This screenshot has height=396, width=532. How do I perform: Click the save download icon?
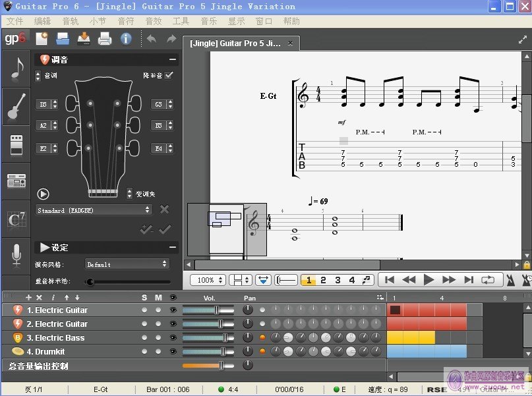coord(84,39)
